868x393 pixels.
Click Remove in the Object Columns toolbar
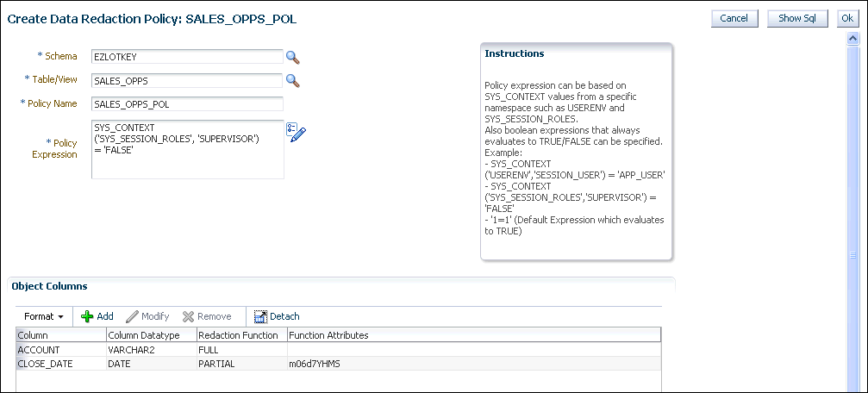point(207,316)
